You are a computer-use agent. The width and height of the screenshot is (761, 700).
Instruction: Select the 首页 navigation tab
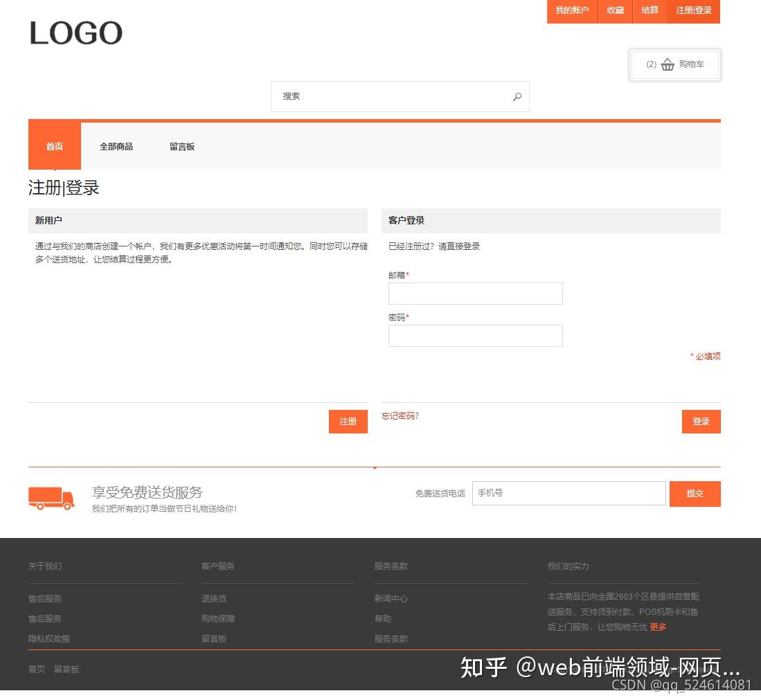pos(54,146)
